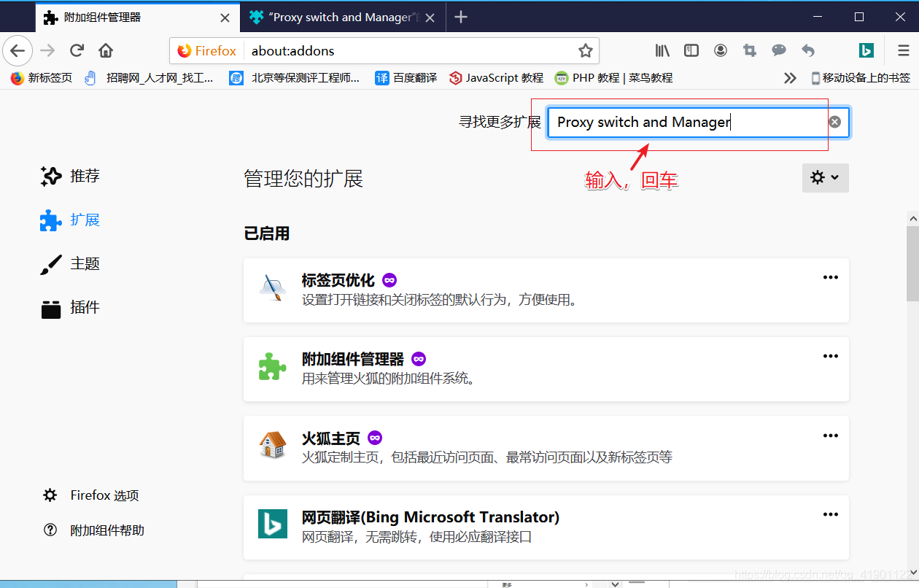Click the page reload icon
919x588 pixels.
click(76, 50)
